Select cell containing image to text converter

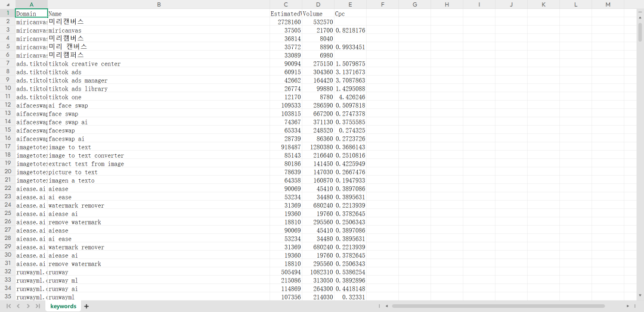pyautogui.click(x=159, y=155)
